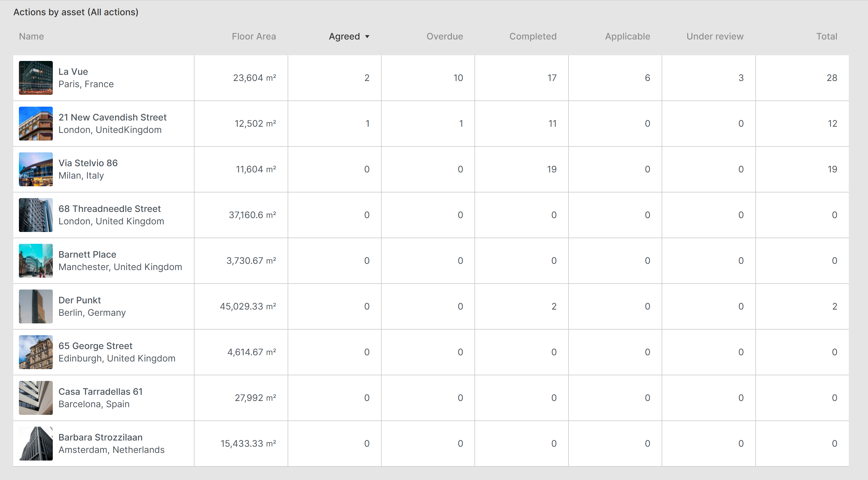Sort the table by Agreed column
This screenshot has width=868, height=480.
pos(344,36)
